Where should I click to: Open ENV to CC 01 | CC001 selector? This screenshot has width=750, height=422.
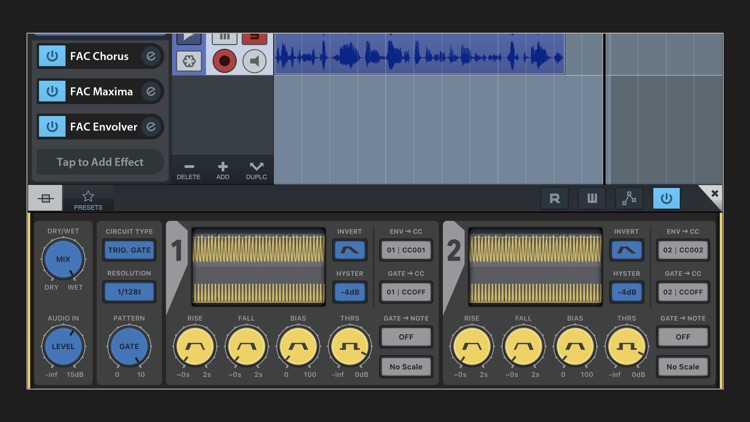pyautogui.click(x=406, y=250)
